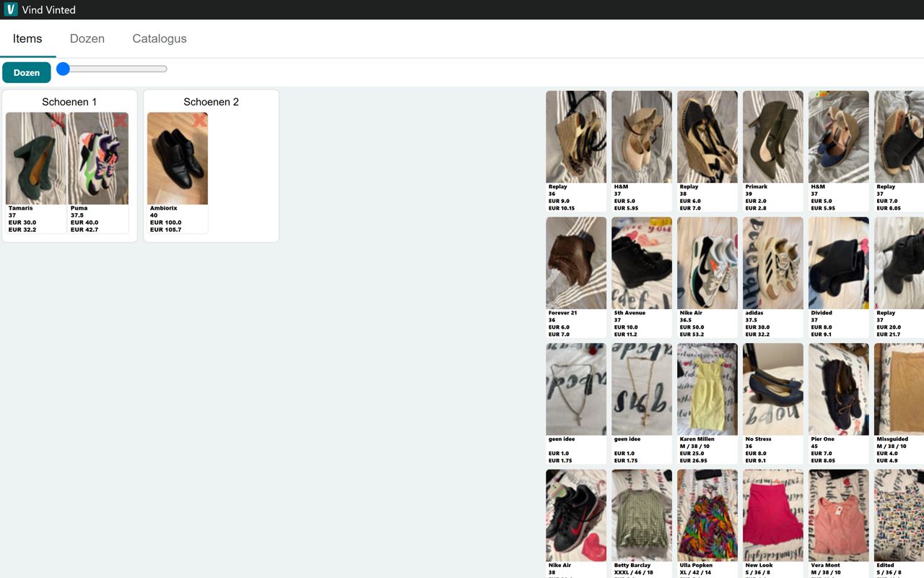
Task: Select the Nike Air 36.5 sneaker
Action: pos(707,277)
